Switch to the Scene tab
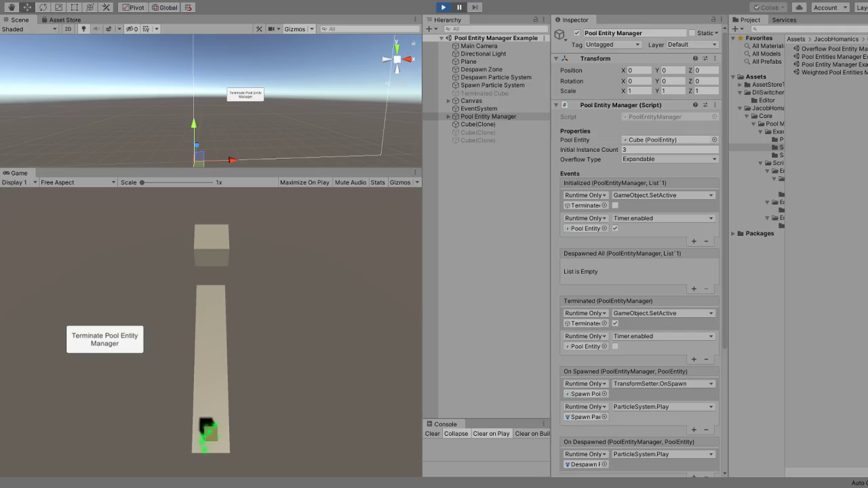This screenshot has width=868, height=488. [16, 20]
